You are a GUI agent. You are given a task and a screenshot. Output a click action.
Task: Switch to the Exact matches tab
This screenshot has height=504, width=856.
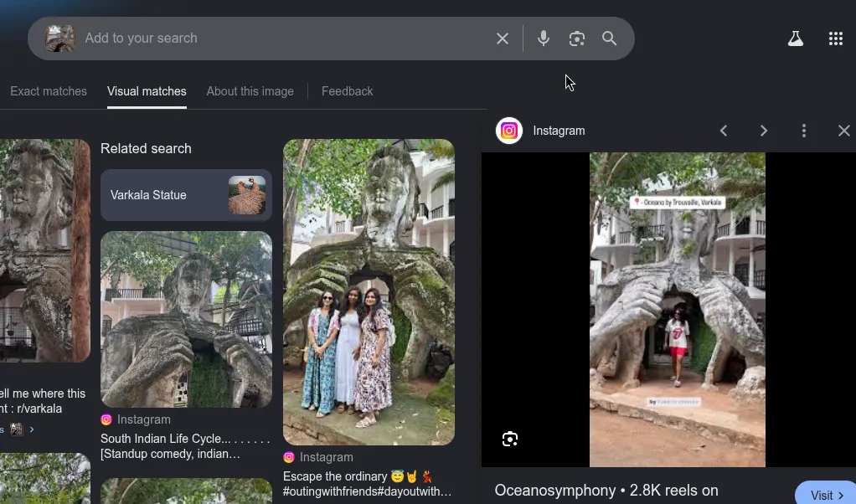click(49, 91)
